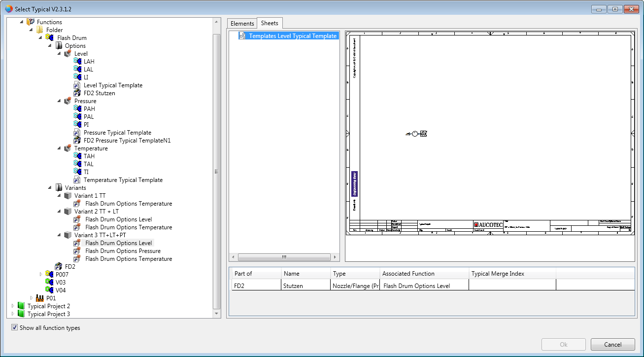Viewport: 644px width, 357px height.
Task: Collapse the Level option branch
Action: coord(59,54)
